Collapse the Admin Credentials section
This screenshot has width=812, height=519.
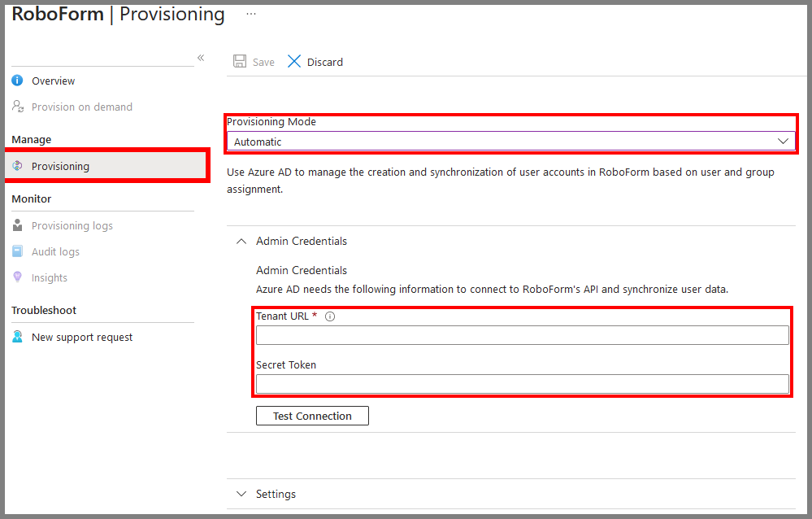(241, 241)
